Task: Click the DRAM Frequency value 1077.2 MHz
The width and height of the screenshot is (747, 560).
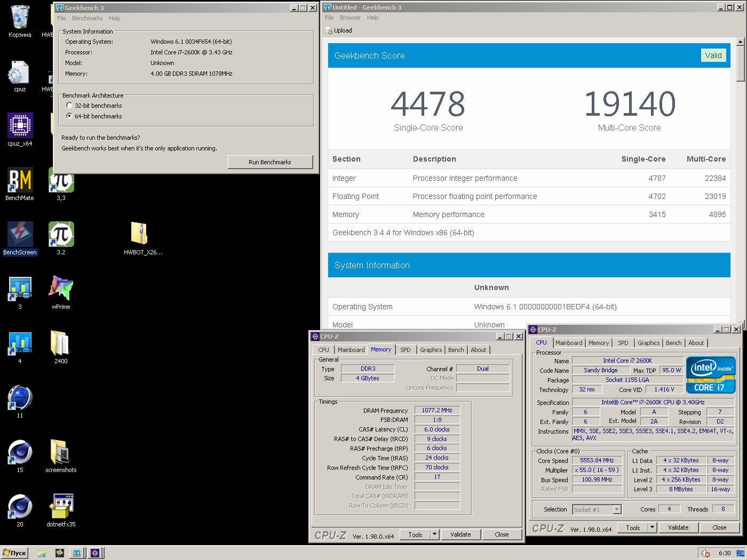Action: coord(437,410)
